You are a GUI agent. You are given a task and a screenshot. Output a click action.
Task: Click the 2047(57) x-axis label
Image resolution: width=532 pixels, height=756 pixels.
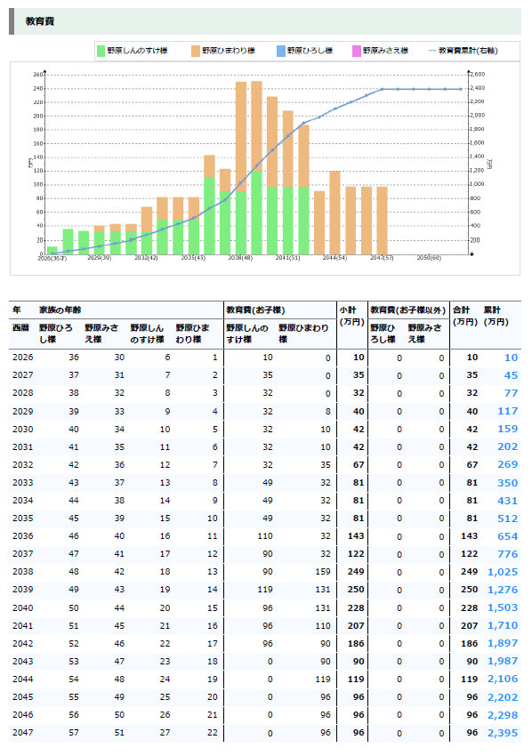coord(382,258)
